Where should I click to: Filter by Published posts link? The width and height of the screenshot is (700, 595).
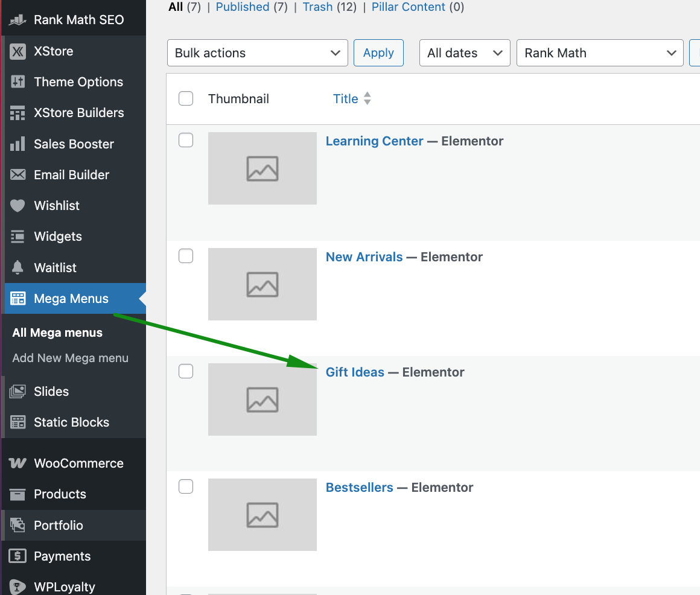tap(243, 7)
